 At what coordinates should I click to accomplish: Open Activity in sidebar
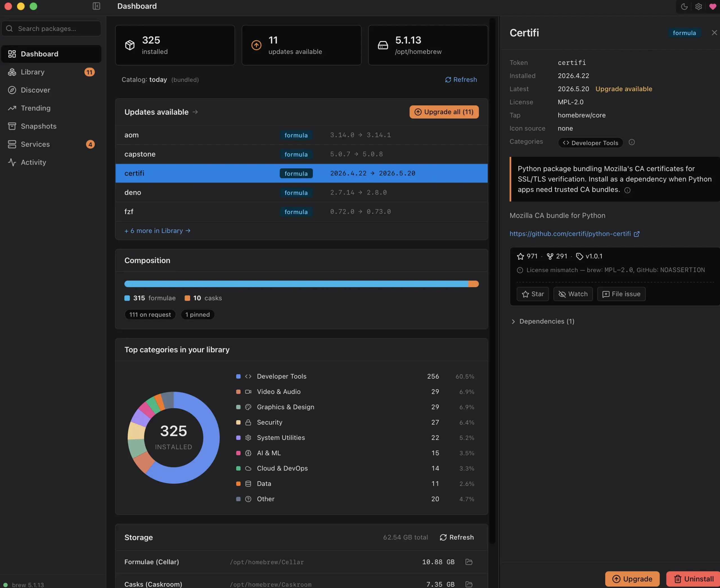tap(51, 162)
